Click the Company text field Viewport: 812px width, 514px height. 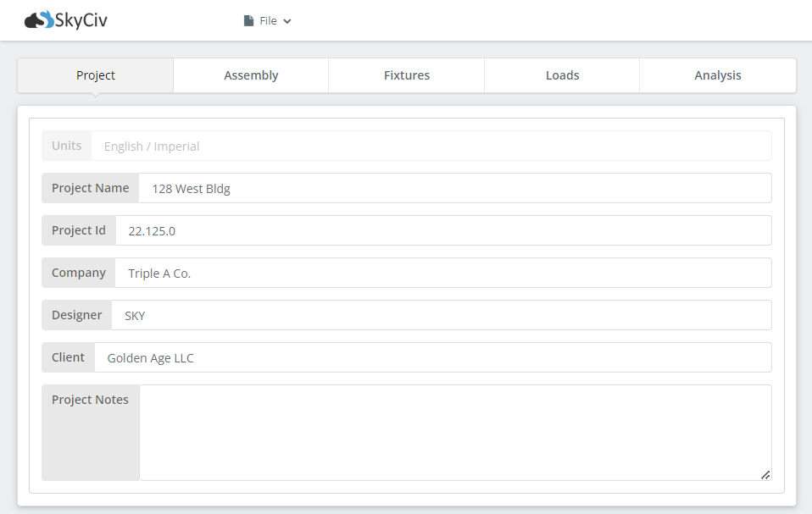tap(442, 274)
